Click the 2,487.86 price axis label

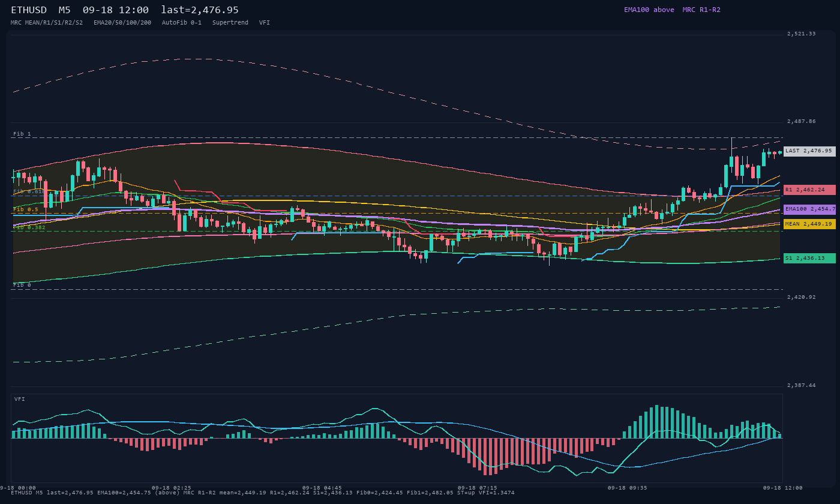[802, 122]
